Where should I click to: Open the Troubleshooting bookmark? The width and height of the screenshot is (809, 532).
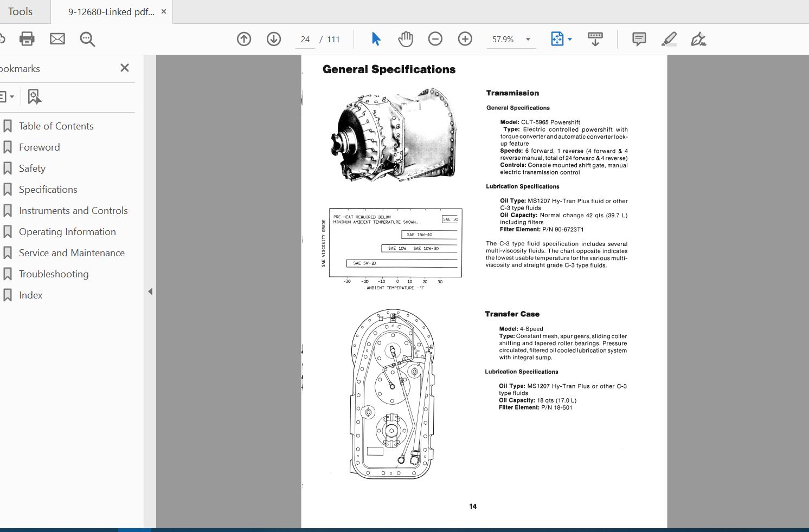(x=54, y=274)
